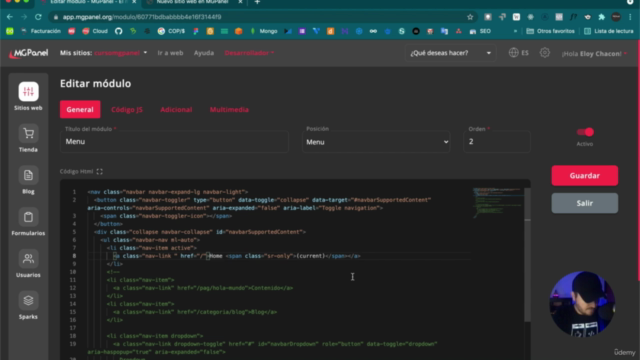Screen dimensions: 640x360
Task: Click code line 12 with Contenido link
Action: click(202, 288)
